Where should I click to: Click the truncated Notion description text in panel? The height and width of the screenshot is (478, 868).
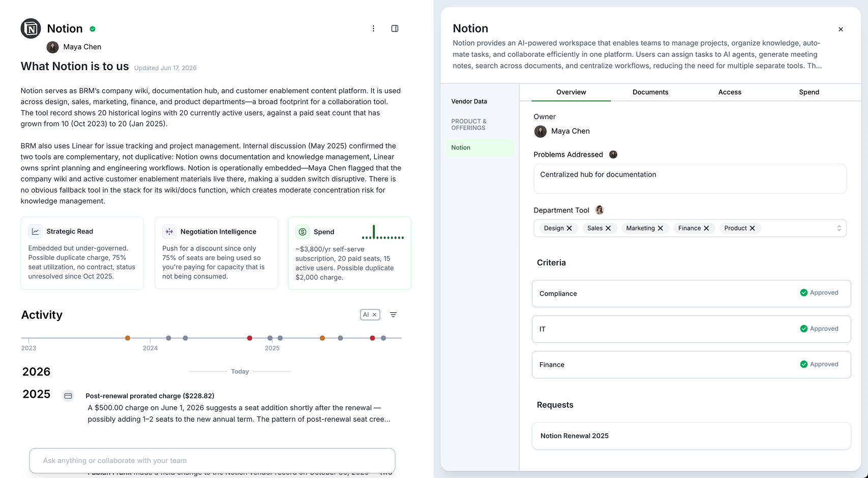[x=637, y=54]
